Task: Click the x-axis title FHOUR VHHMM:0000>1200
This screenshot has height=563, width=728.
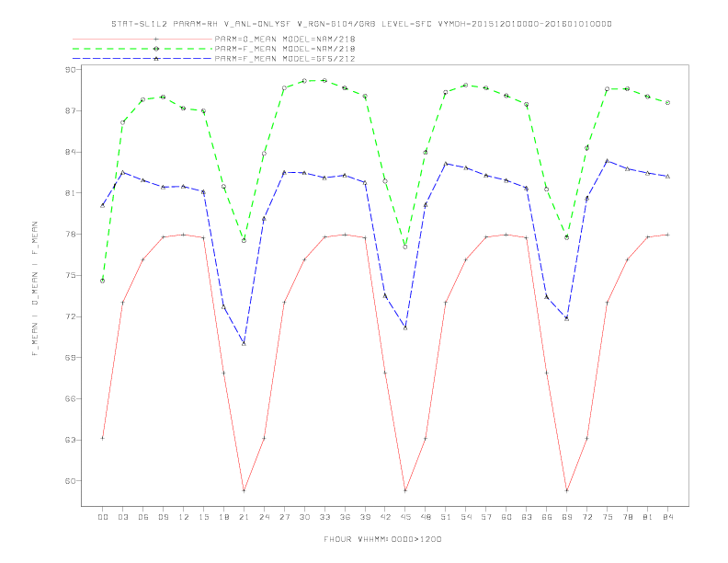Action: 382,539
